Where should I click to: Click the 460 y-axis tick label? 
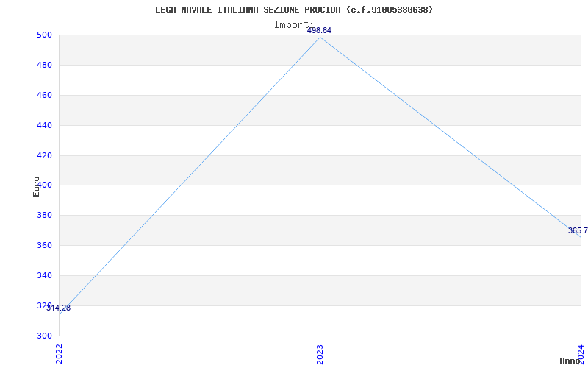point(44,95)
